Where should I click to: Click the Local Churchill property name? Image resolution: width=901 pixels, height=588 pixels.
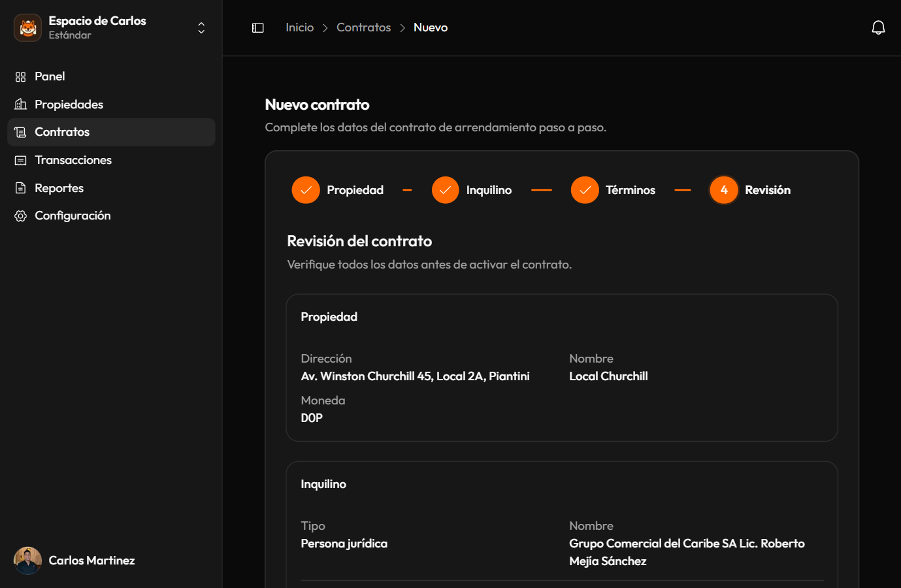click(609, 376)
